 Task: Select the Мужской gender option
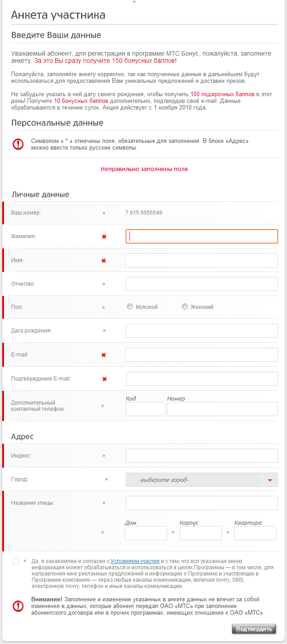point(130,307)
